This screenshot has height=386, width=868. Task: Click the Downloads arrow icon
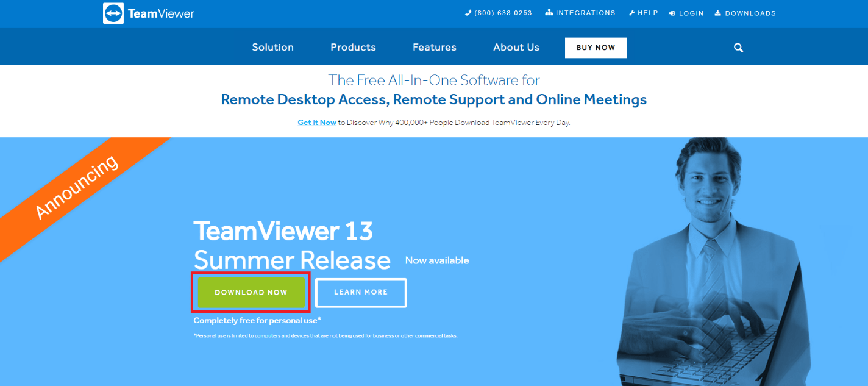click(718, 13)
